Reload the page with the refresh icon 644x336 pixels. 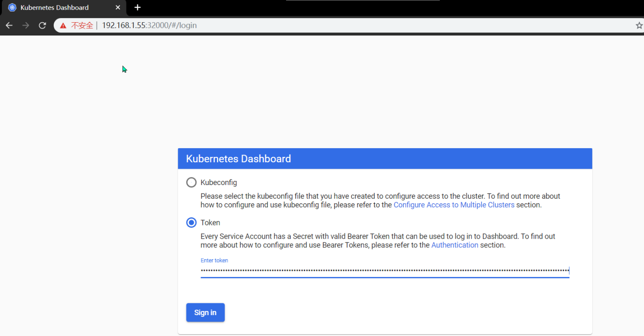coord(42,25)
